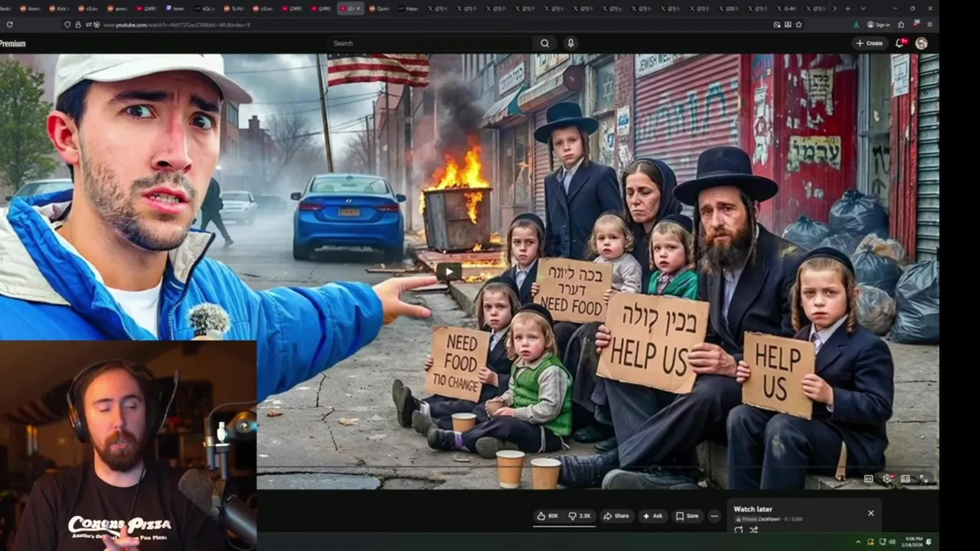Image resolution: width=980 pixels, height=551 pixels.
Task: Open the Create button
Action: [x=870, y=43]
